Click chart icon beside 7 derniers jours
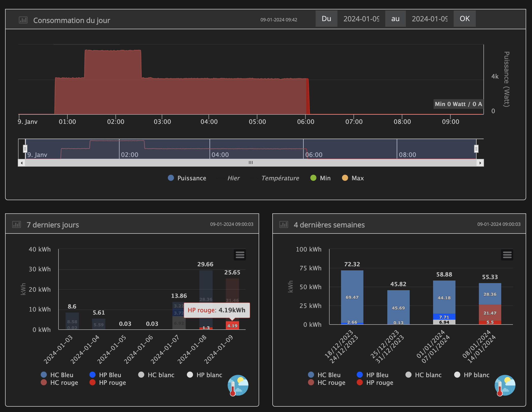The height and width of the screenshot is (412, 532). pyautogui.click(x=17, y=225)
